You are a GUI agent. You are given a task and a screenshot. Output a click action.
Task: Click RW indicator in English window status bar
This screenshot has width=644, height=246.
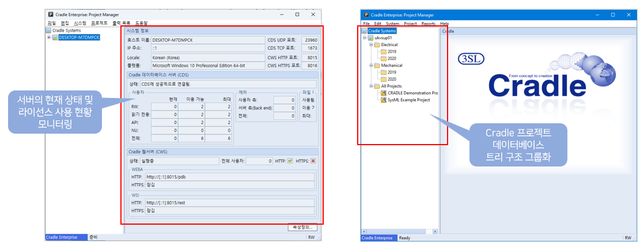pyautogui.click(x=628, y=238)
